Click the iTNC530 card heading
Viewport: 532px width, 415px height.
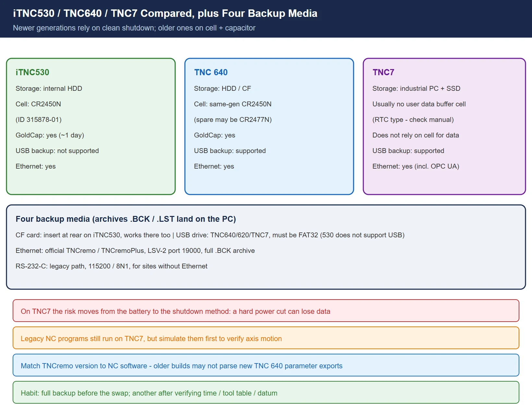pos(32,72)
